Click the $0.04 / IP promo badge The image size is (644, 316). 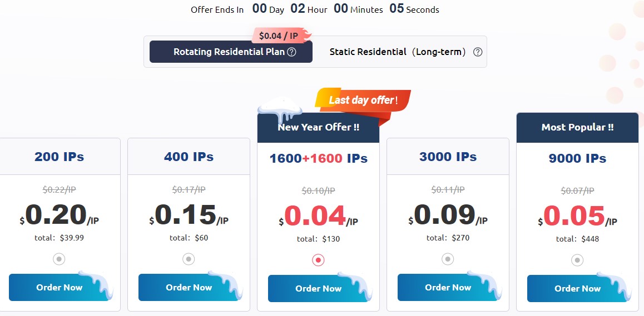[x=279, y=36]
